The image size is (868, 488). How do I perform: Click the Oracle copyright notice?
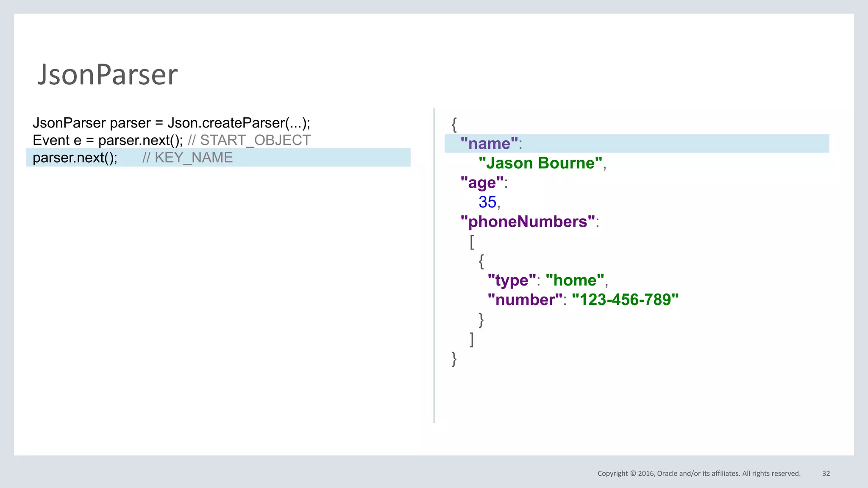tap(699, 474)
